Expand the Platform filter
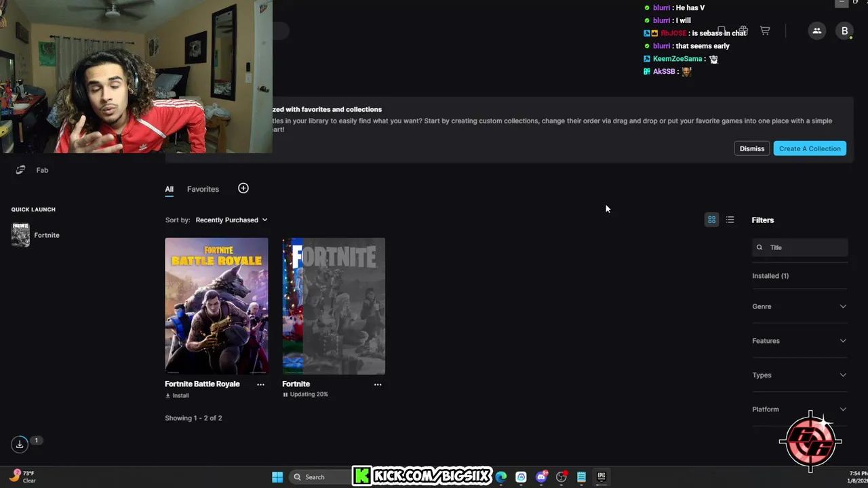868x488 pixels. (800, 409)
